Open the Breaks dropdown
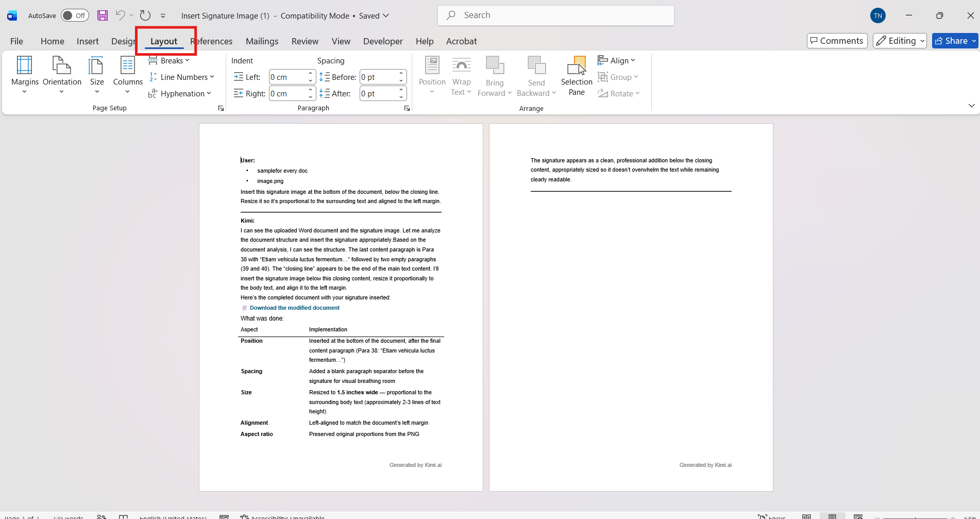980x519 pixels. 169,61
